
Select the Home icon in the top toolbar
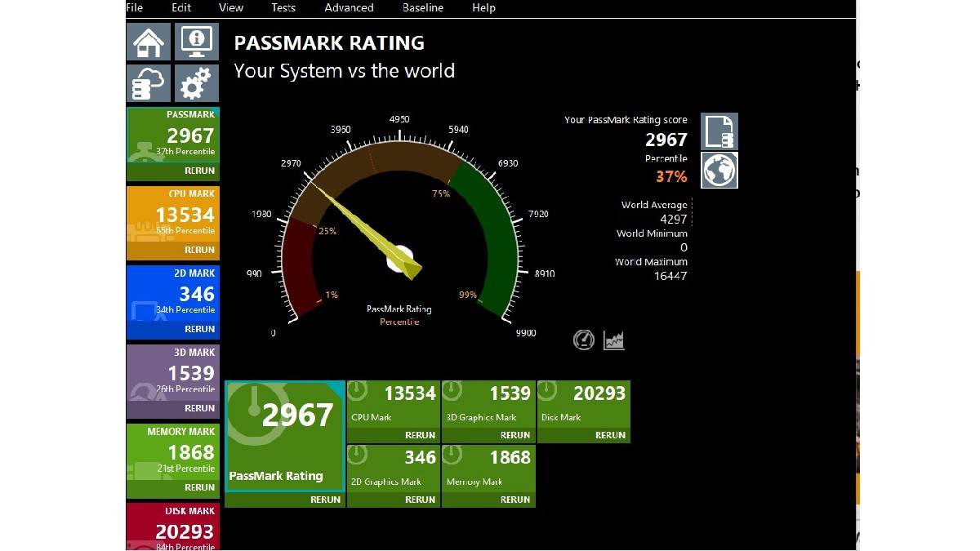pos(148,41)
